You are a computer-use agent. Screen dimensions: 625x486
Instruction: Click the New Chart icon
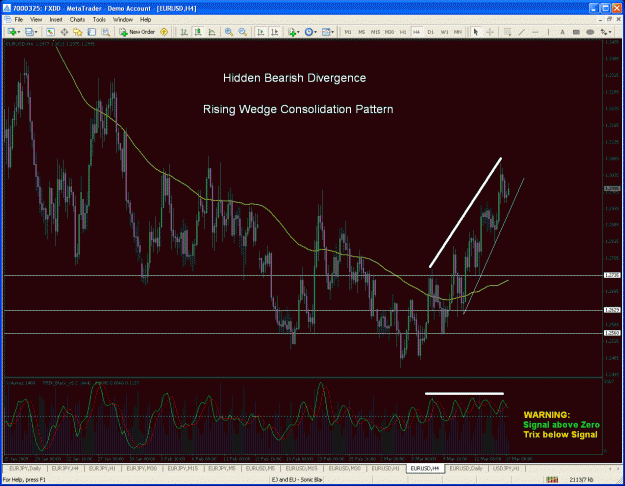(12, 32)
